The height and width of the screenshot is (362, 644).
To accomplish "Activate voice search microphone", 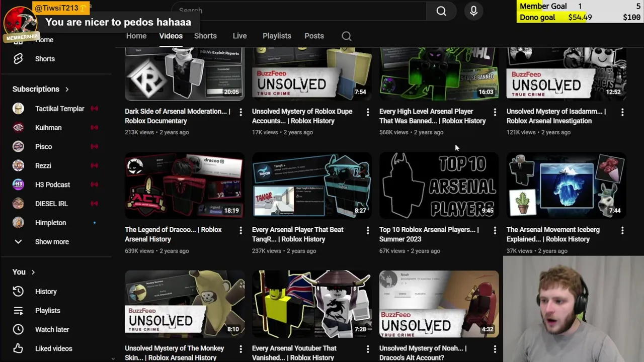I will click(473, 11).
